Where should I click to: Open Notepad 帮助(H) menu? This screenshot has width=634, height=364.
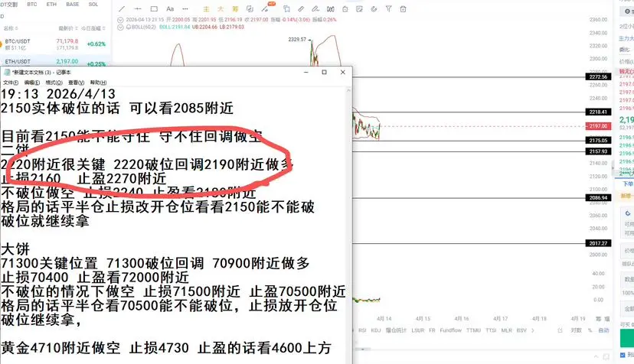pyautogui.click(x=98, y=83)
